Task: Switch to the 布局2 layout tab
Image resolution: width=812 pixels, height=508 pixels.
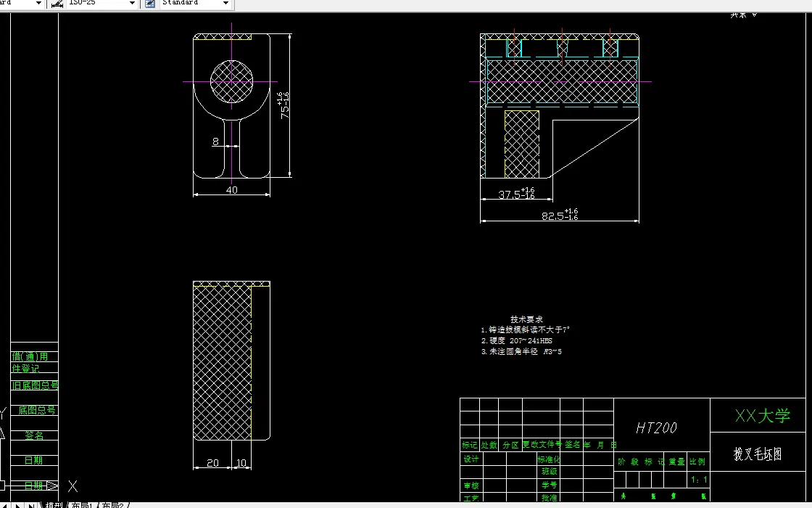Action: (x=113, y=505)
